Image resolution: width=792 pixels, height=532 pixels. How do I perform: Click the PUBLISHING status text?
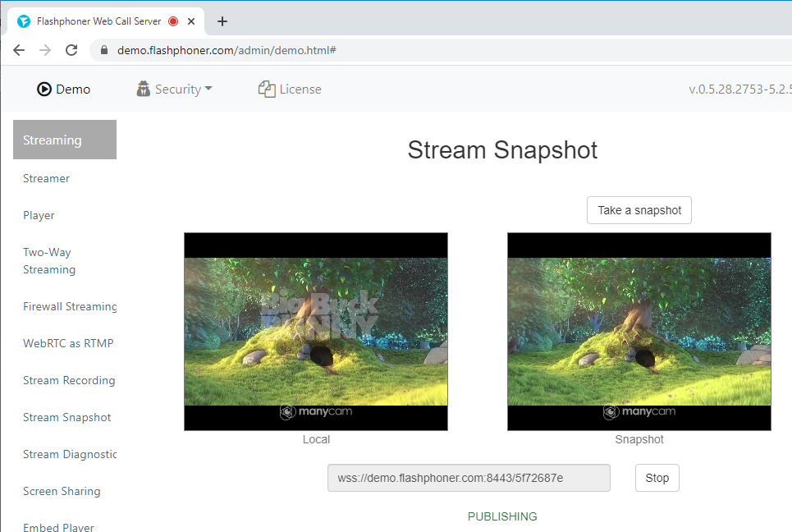pos(502,516)
